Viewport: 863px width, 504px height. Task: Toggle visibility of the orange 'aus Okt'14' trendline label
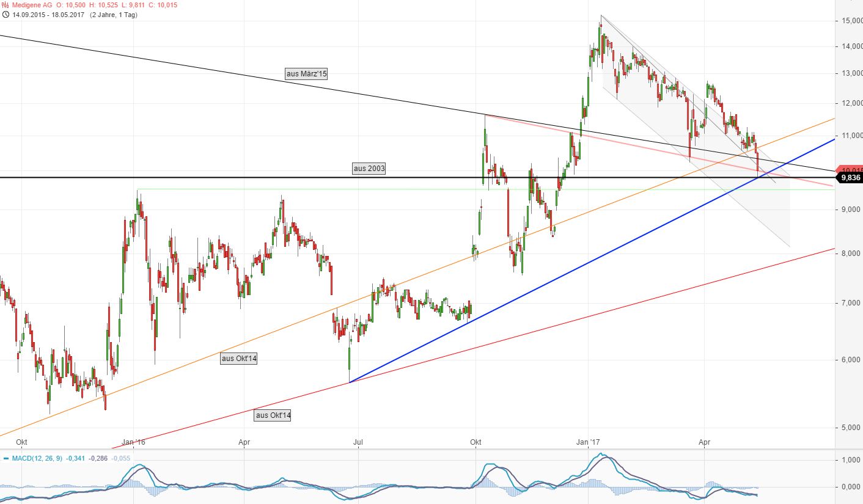pyautogui.click(x=240, y=359)
